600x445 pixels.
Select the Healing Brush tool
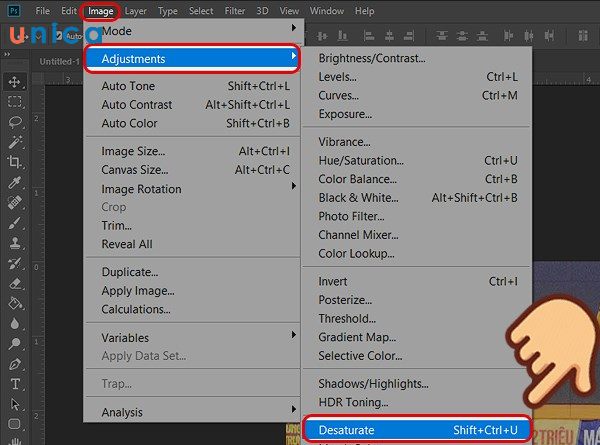[15, 203]
